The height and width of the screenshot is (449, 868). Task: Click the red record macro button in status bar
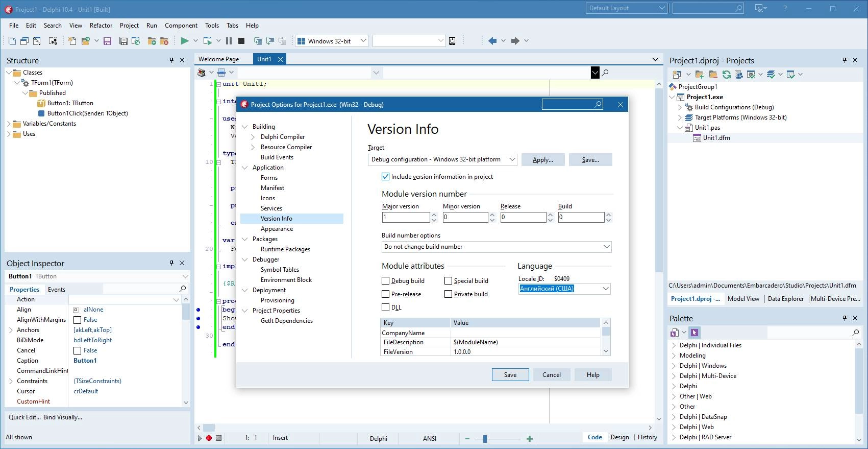(209, 438)
